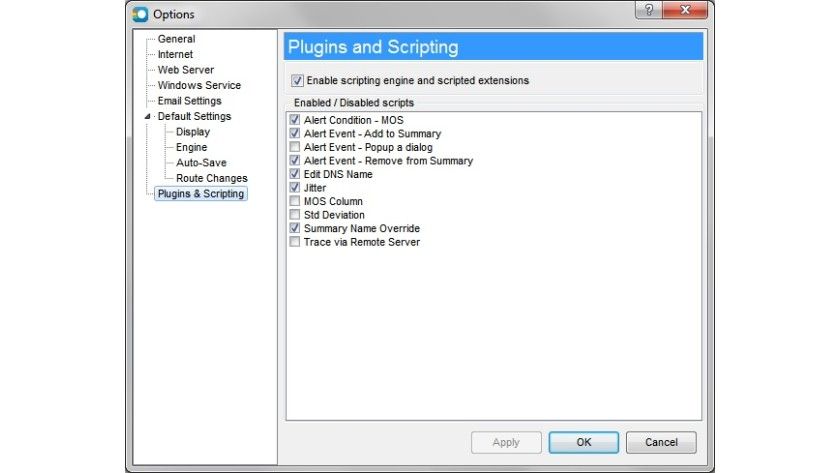Click the Enabled / Disabled scripts heading

[x=354, y=103]
